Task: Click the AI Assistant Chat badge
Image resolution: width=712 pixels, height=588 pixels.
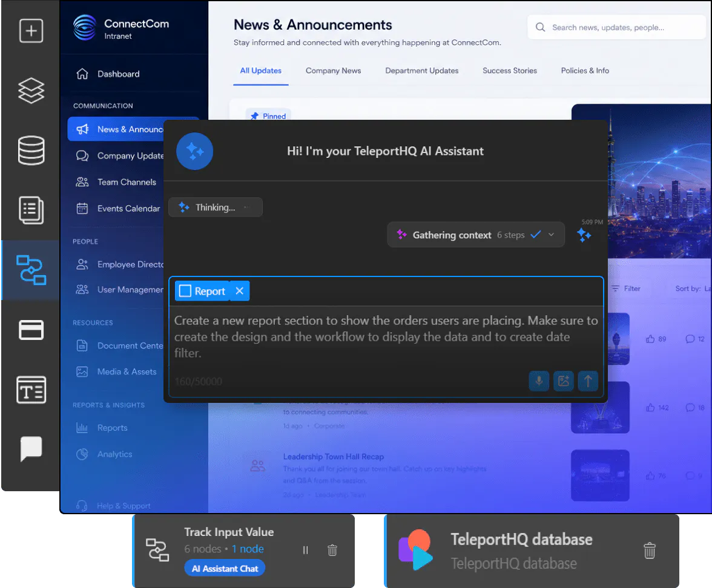Action: pyautogui.click(x=225, y=569)
